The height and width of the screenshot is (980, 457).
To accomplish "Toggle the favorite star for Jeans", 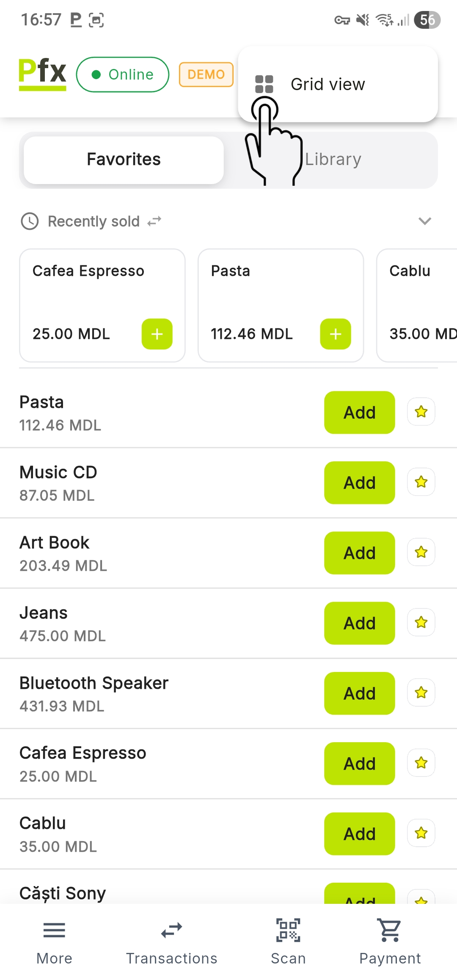I will pos(421,622).
